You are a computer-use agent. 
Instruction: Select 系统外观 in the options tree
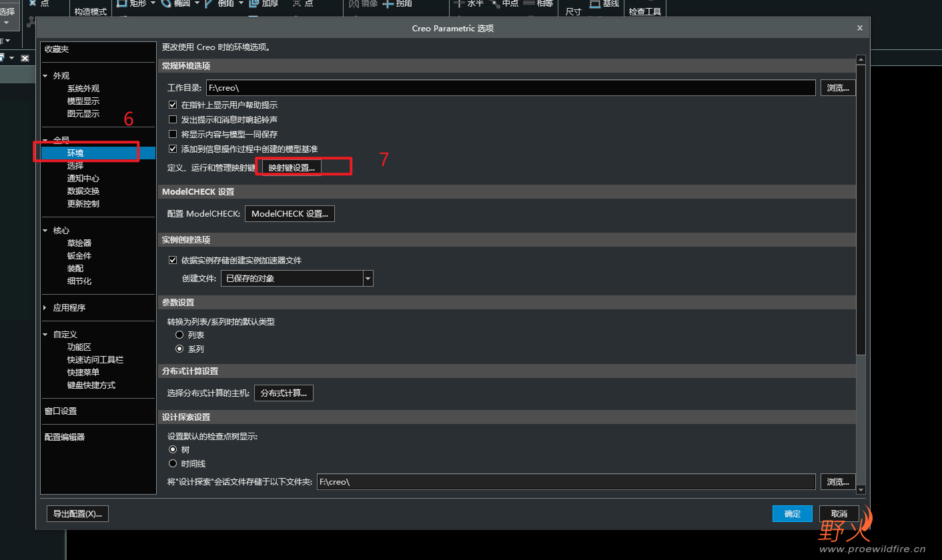(83, 89)
